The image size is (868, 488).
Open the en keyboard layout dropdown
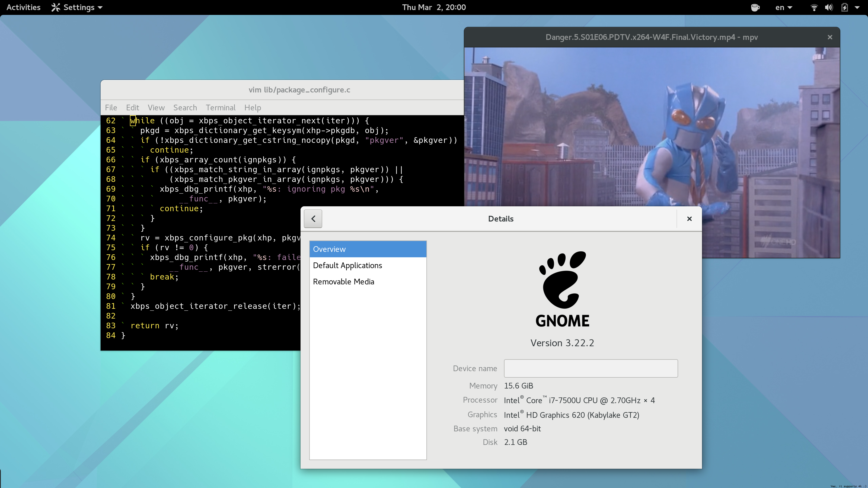(x=783, y=7)
